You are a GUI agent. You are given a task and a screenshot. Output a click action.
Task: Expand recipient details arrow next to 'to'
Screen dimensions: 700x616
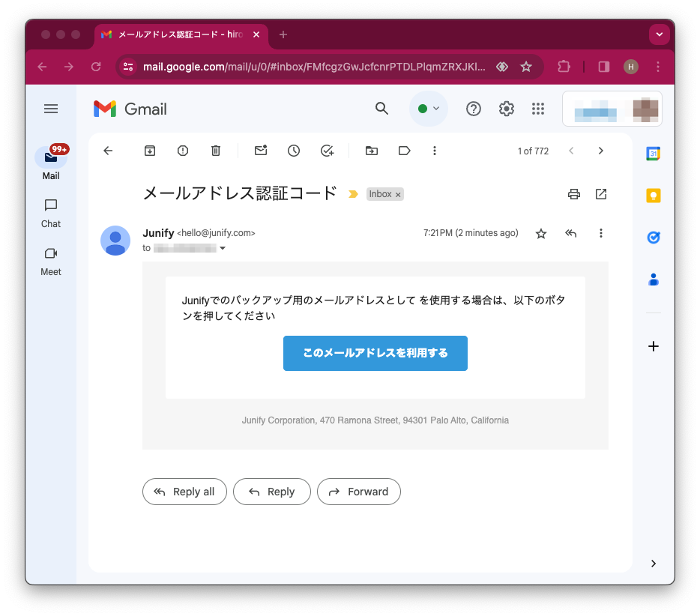point(223,248)
